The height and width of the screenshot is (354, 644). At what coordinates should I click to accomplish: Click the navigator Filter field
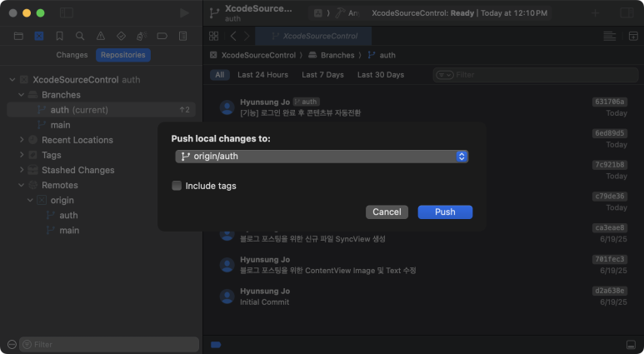(109, 344)
